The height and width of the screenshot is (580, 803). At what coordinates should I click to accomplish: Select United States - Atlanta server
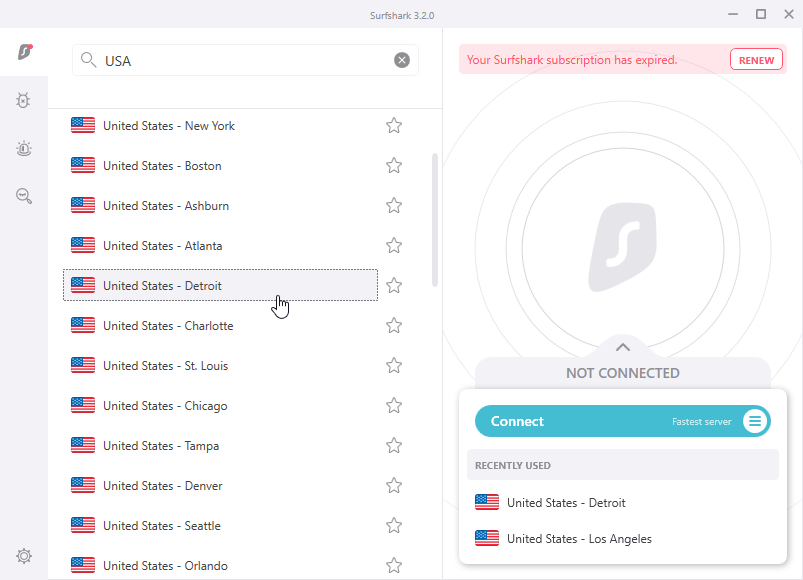(221, 245)
